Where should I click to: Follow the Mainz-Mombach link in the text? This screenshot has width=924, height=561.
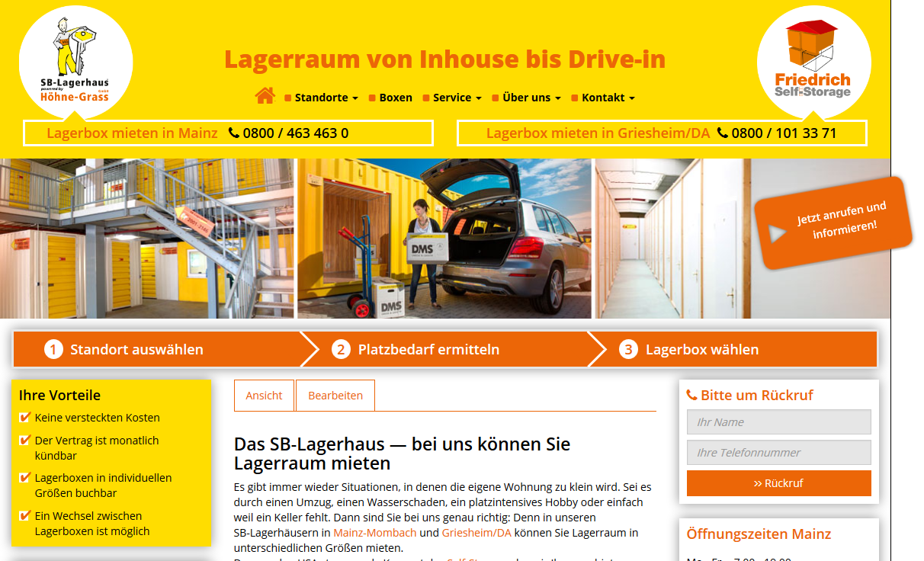[375, 533]
